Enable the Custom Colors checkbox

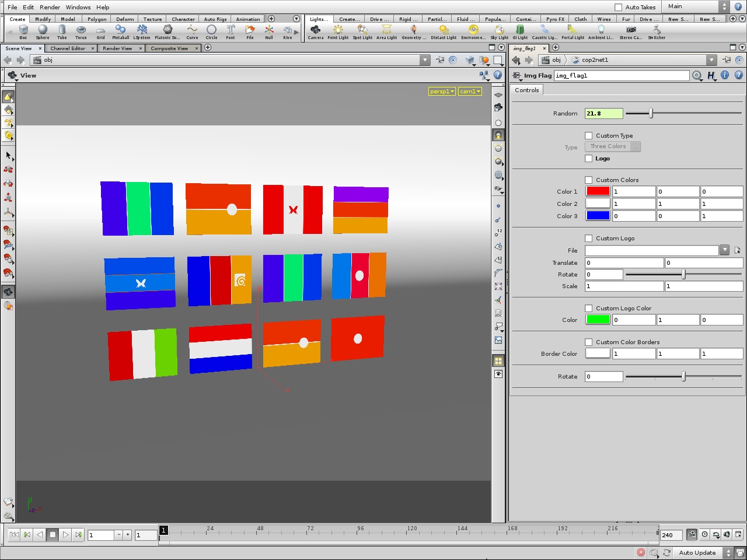coord(589,180)
